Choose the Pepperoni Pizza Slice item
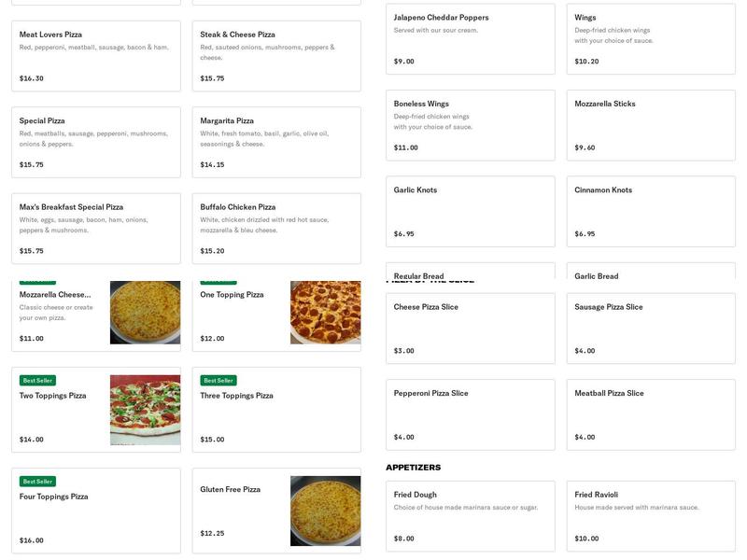Image resolution: width=747 pixels, height=560 pixels. point(470,414)
